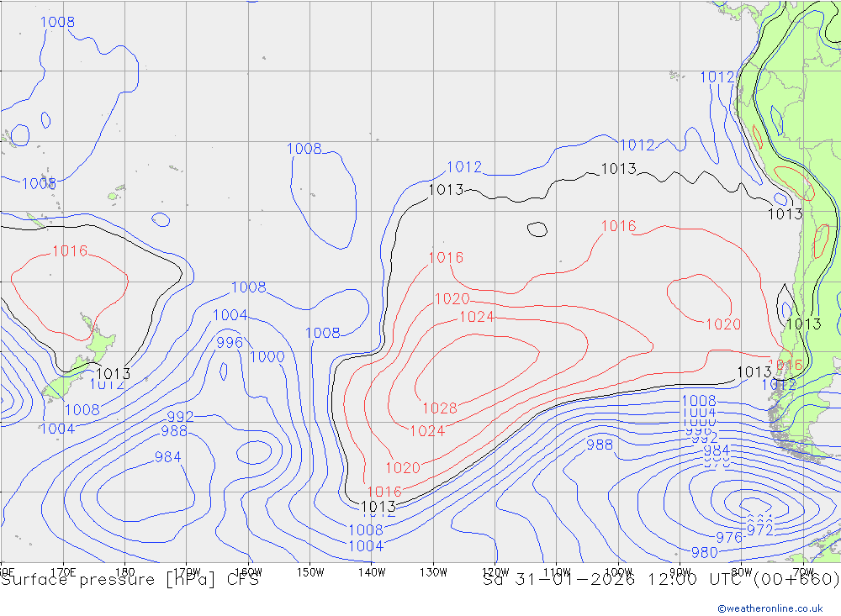Click the red 1020 label off the Chile coast
The height and width of the screenshot is (616, 841).
click(723, 324)
